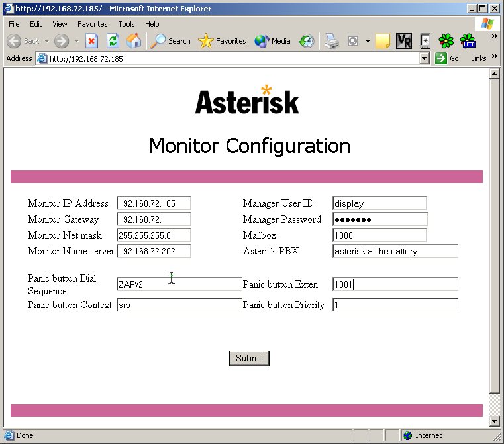The height and width of the screenshot is (444, 504).
Task: Show more toolbar buttons chevron
Action: (x=495, y=36)
